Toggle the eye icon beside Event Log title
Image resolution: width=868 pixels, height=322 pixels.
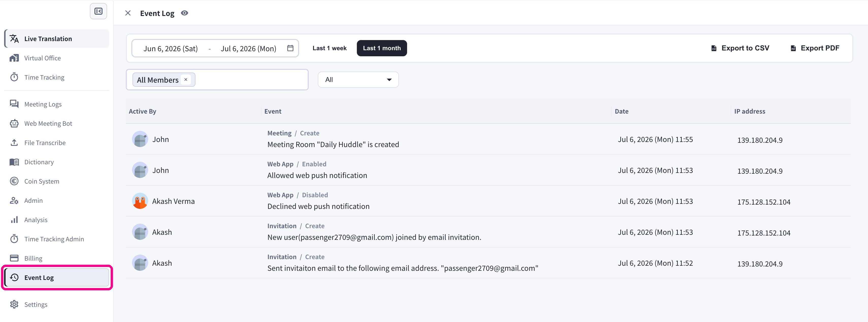click(184, 13)
